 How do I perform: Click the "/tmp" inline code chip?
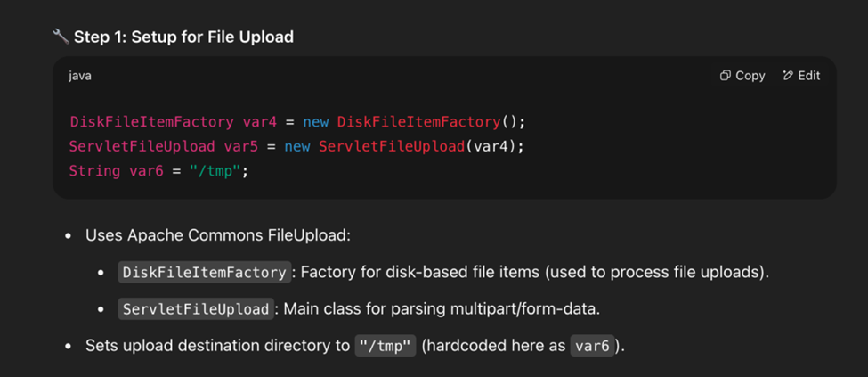pos(385,346)
